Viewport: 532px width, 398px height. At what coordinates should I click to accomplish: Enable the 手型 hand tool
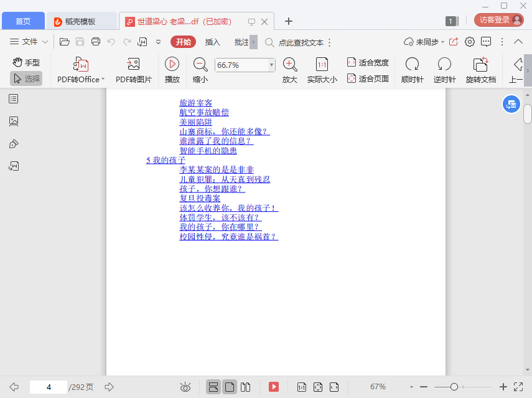click(26, 62)
